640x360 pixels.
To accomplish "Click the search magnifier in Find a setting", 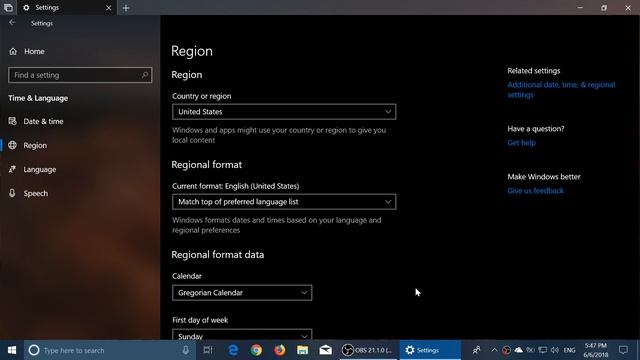I will (x=144, y=75).
